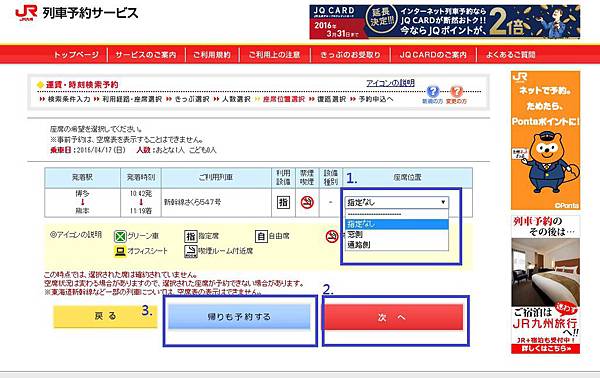Click the 指 reserved seat icon in train row
600x378 pixels.
(x=283, y=202)
